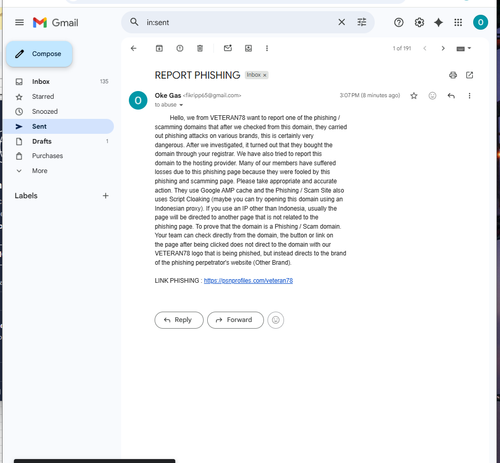Image resolution: width=500 pixels, height=463 pixels.
Task: Open the email in a new window
Action: (469, 75)
